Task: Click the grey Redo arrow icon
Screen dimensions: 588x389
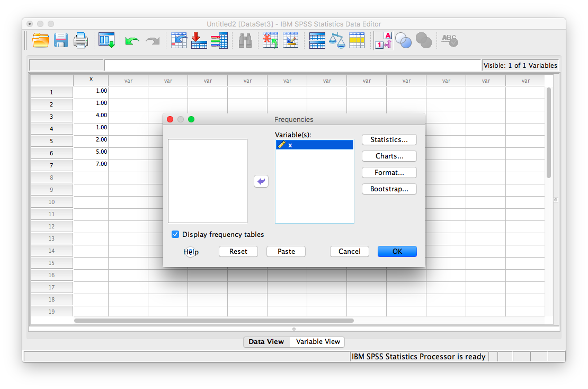Action: tap(153, 40)
